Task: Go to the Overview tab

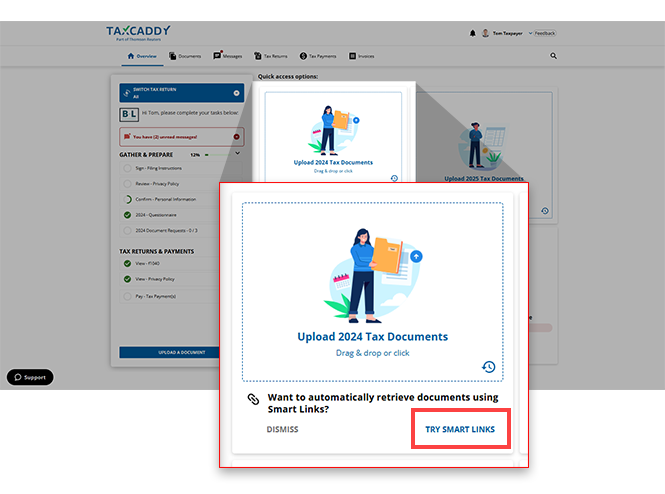Action: [x=142, y=56]
